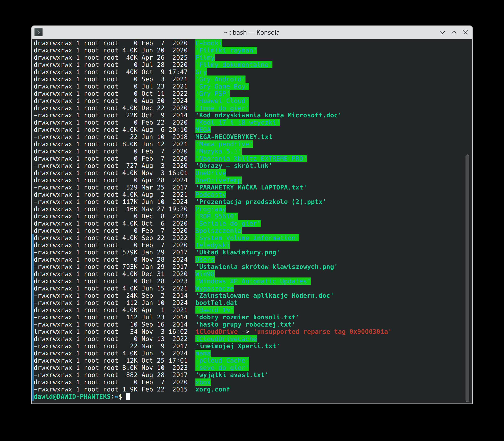This screenshot has width=504, height=441.
Task: Close the bash Konsola window
Action: (x=465, y=32)
